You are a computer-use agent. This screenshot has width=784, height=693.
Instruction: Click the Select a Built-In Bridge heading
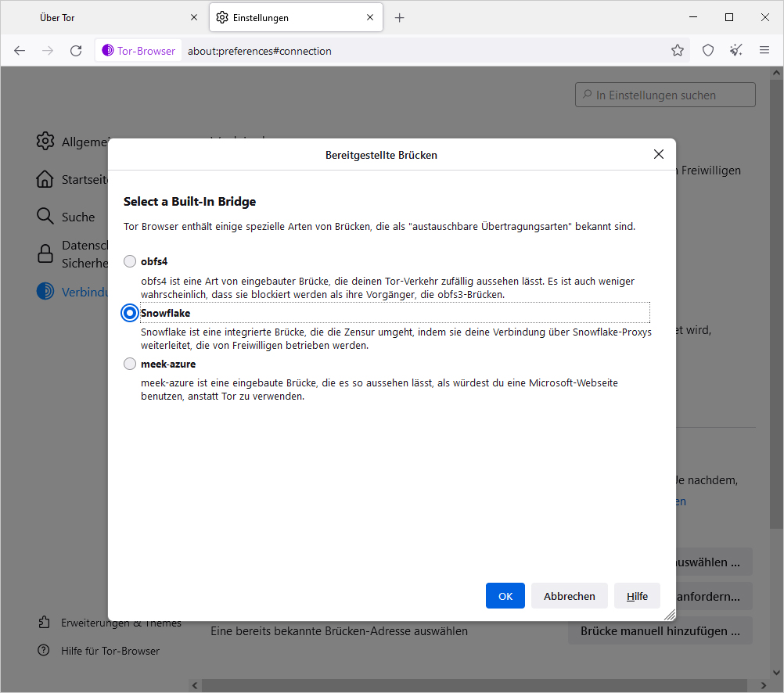189,202
